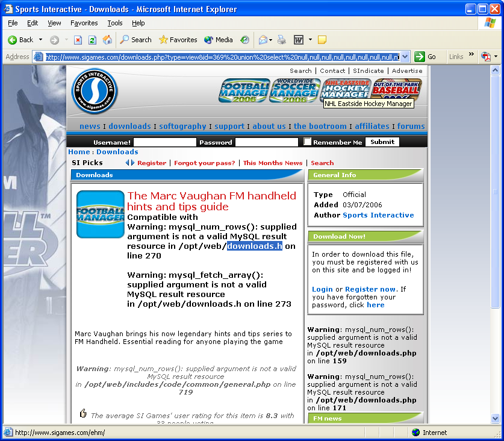Click the vertical scrollbar up arrow
504x441 pixels.
496,70
